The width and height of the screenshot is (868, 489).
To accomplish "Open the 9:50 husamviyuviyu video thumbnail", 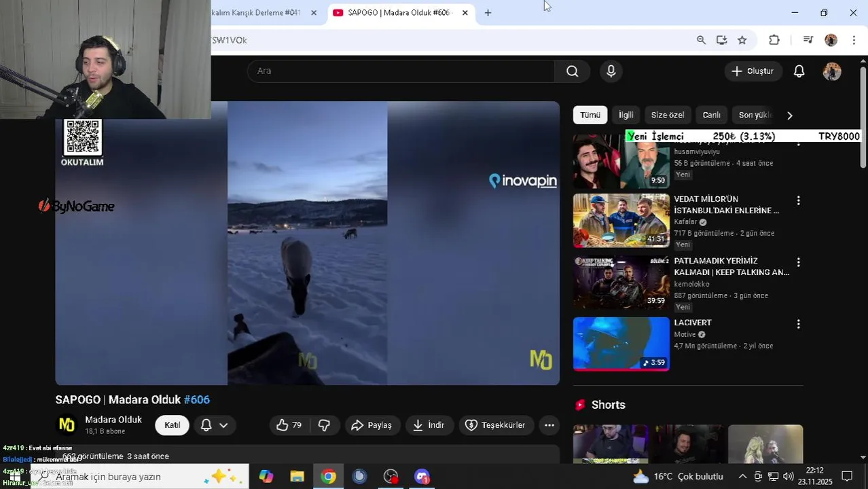I will [x=621, y=161].
